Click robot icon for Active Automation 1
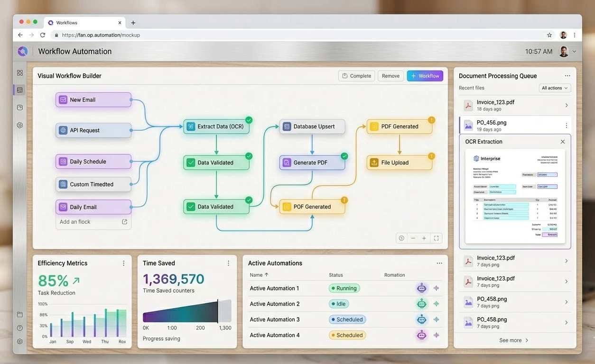Screen dimensions: 595x364 (421, 288)
